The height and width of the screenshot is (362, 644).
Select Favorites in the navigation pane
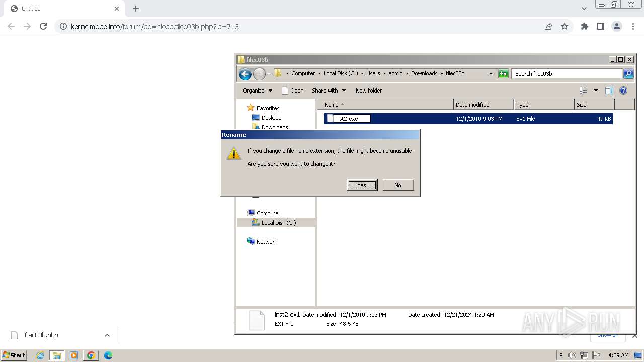(x=268, y=108)
